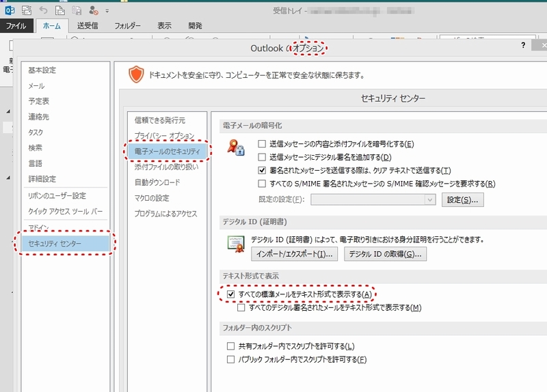This screenshot has height=392, width=547.
Task: Click the help question mark in Outlook Options
Action: [523, 45]
